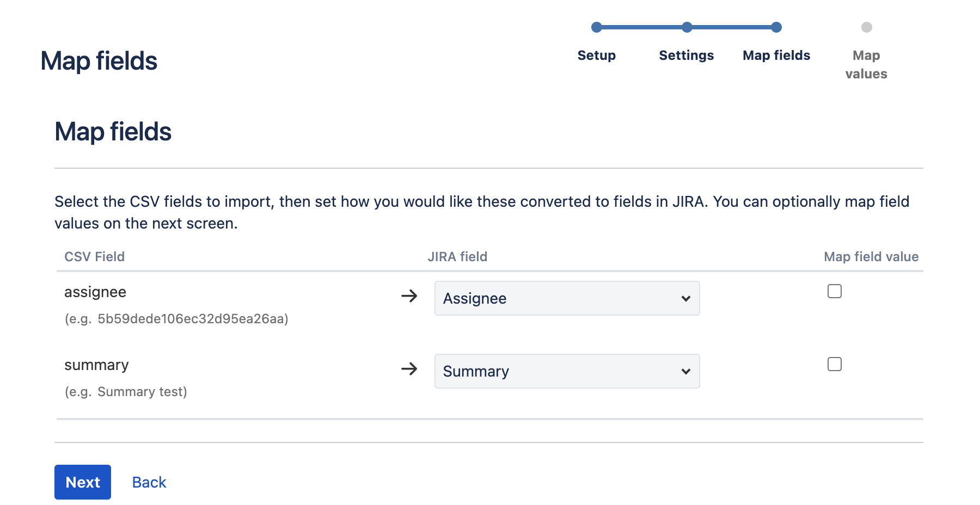Open the Summary JIRA field dropdown
Screen dimensions: 980x505
point(567,371)
